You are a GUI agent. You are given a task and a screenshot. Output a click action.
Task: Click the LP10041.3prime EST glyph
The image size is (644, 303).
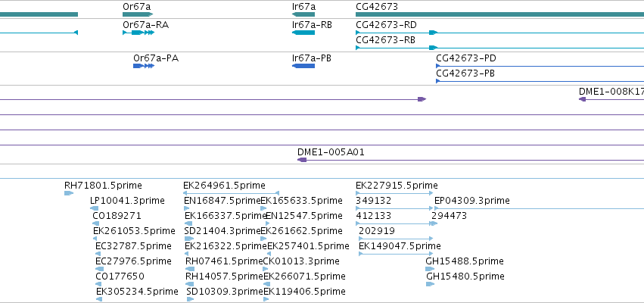tap(94, 208)
